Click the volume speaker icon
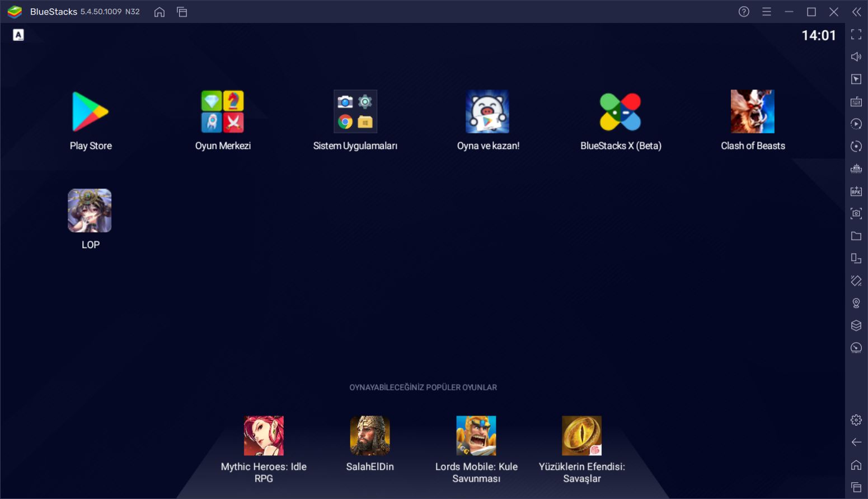The width and height of the screenshot is (868, 499). tap(856, 57)
